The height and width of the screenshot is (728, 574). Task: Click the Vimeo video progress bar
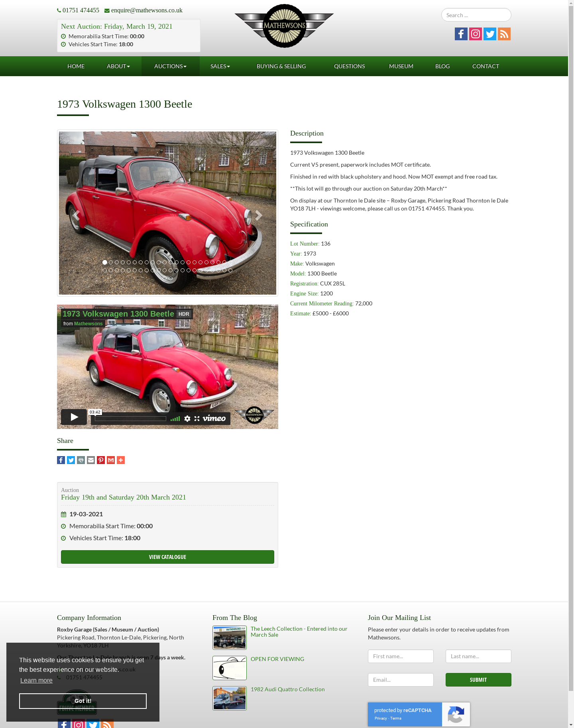point(130,419)
